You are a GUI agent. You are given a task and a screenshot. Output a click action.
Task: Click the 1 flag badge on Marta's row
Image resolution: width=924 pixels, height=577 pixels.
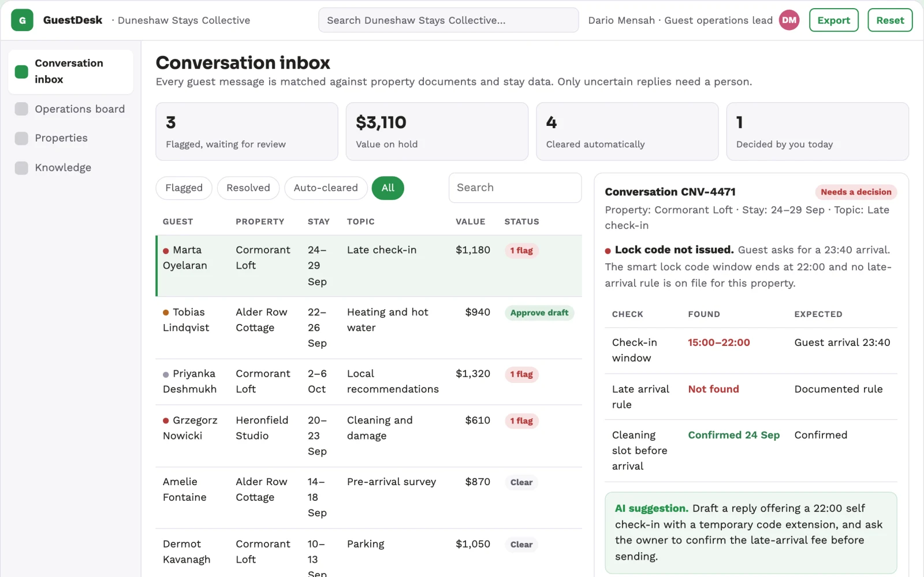point(521,251)
